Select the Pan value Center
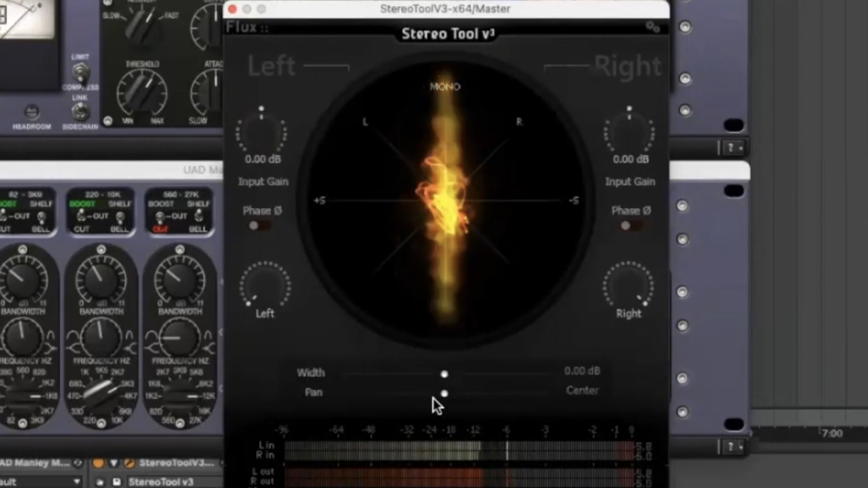Viewport: 868px width, 488px height. [x=582, y=390]
